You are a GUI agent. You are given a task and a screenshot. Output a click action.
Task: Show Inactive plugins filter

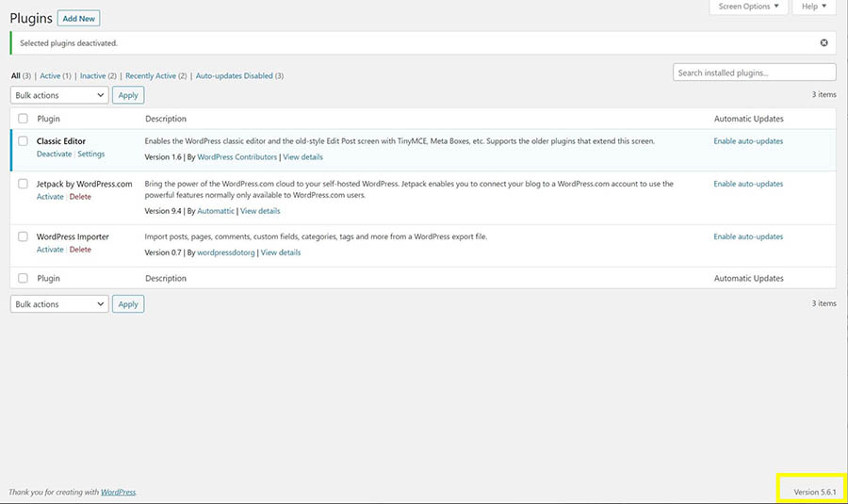click(93, 75)
